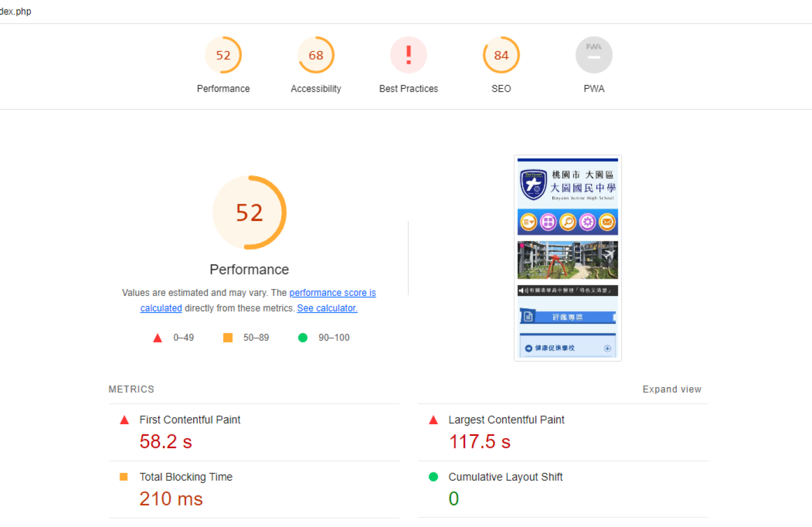Open the Best Practices category label
Screen dimensions: 812x527
(408, 89)
